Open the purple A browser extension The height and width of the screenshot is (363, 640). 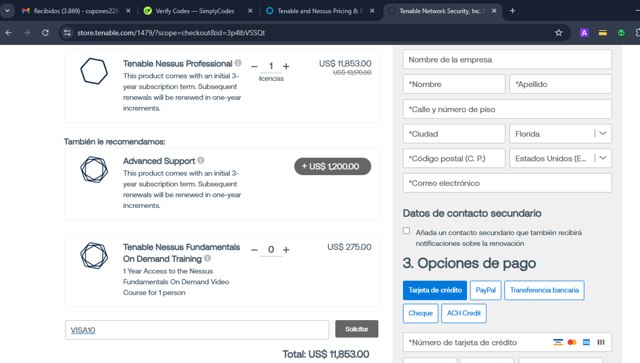[x=584, y=33]
